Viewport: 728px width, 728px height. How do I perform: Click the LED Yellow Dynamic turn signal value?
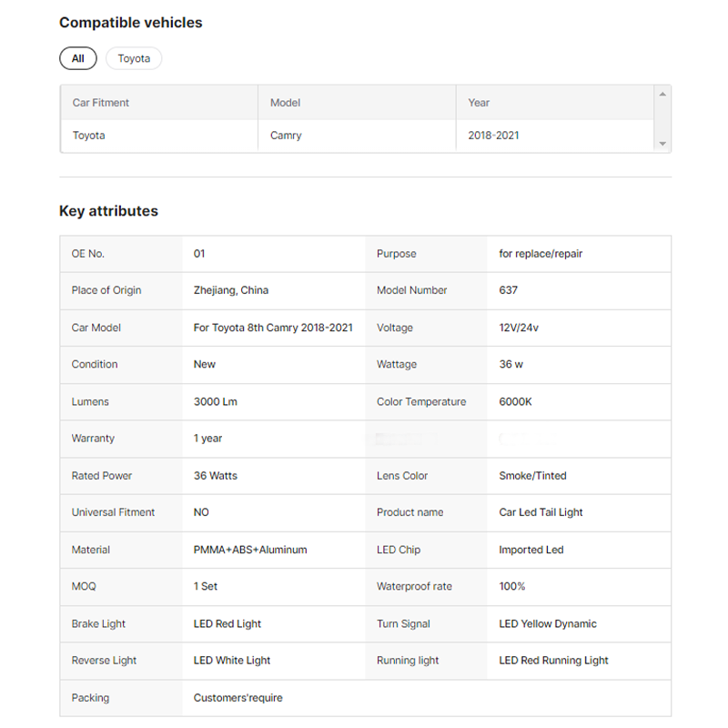pos(548,623)
